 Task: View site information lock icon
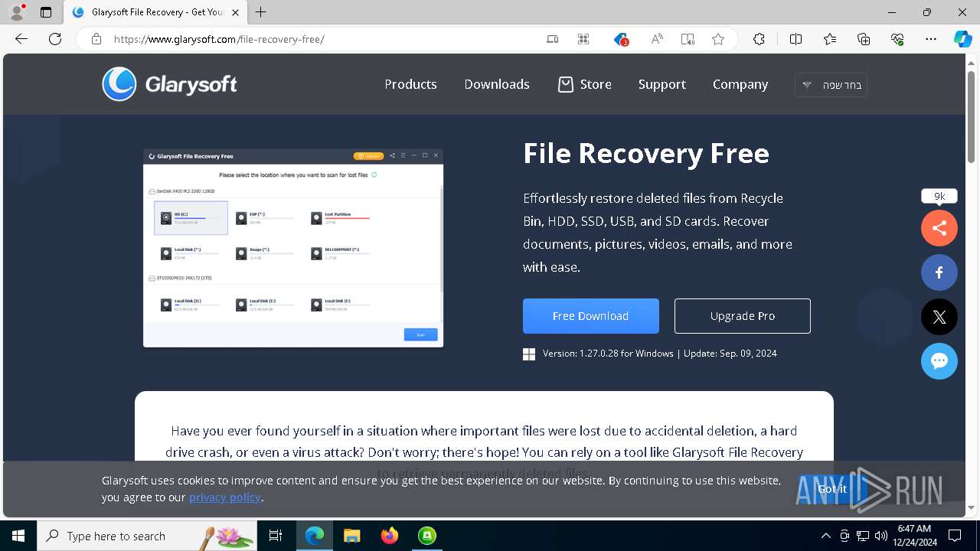point(96,39)
